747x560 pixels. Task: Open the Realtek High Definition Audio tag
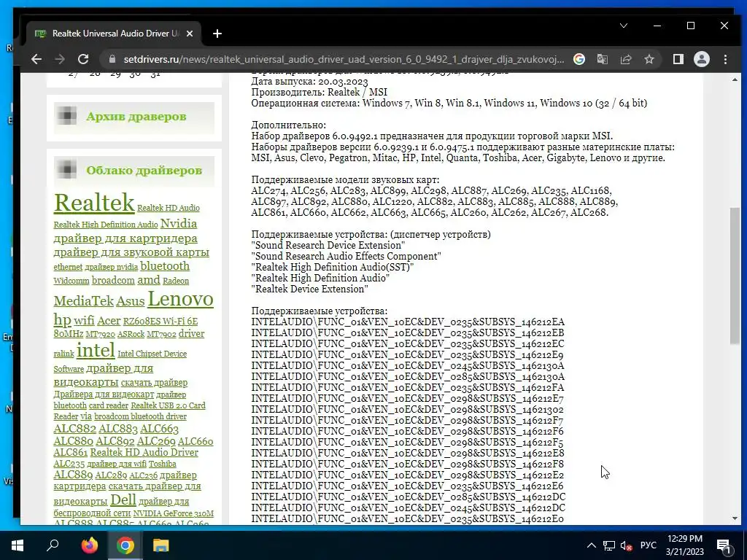coord(105,225)
